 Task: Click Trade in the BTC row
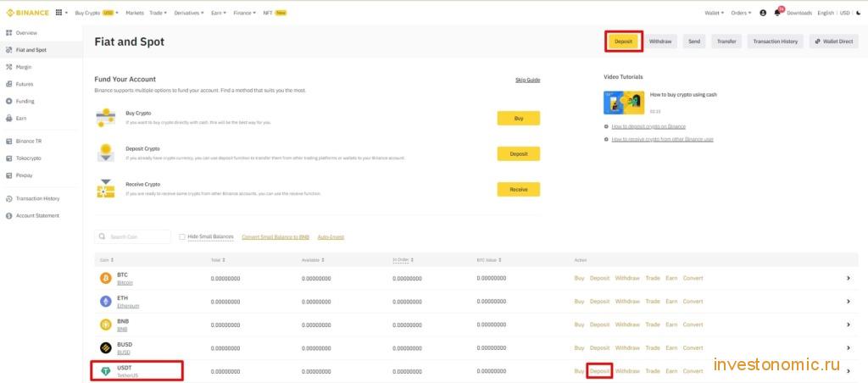(x=653, y=278)
